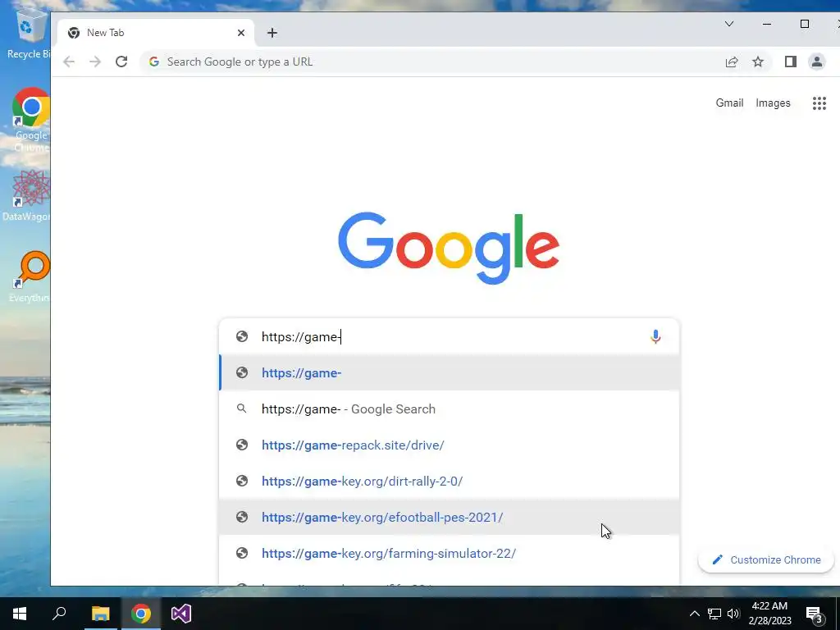Click Customize Chrome button
The image size is (840, 630).
click(x=766, y=559)
